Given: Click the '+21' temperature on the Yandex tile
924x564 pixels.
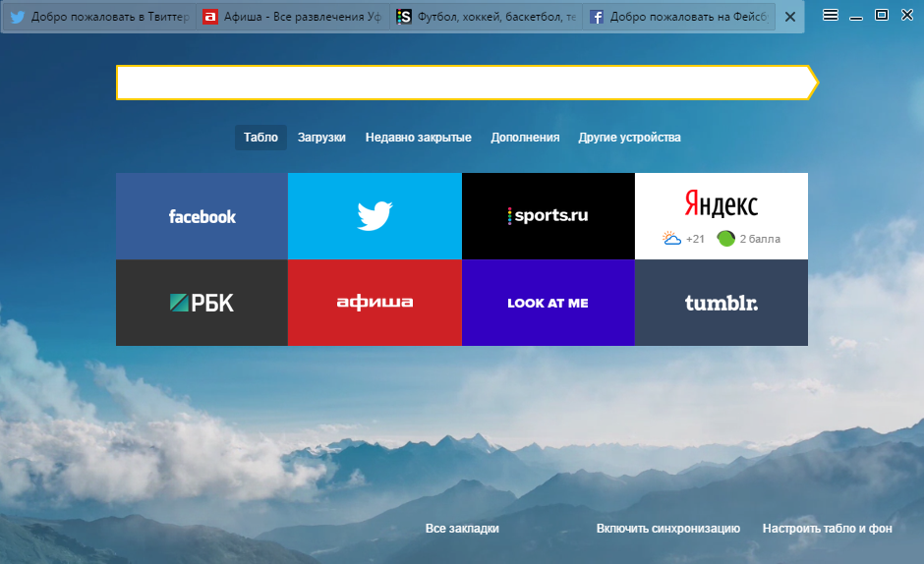Looking at the screenshot, I should point(695,239).
